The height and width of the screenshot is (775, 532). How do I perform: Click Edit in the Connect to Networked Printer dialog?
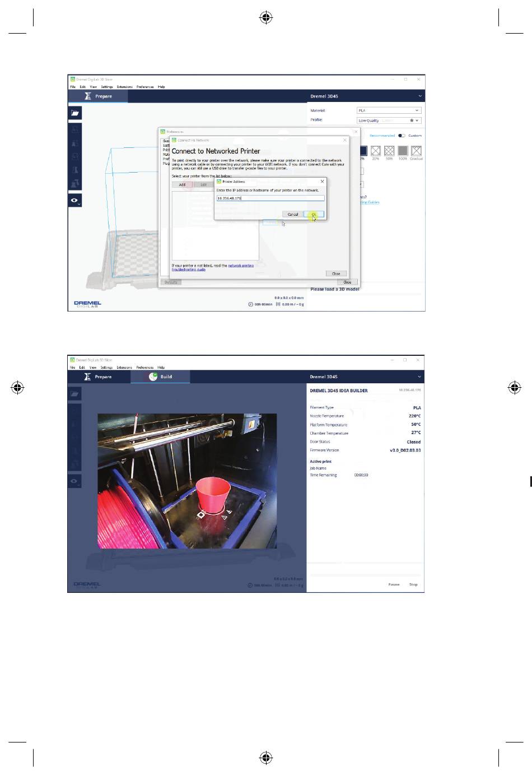pos(203,184)
